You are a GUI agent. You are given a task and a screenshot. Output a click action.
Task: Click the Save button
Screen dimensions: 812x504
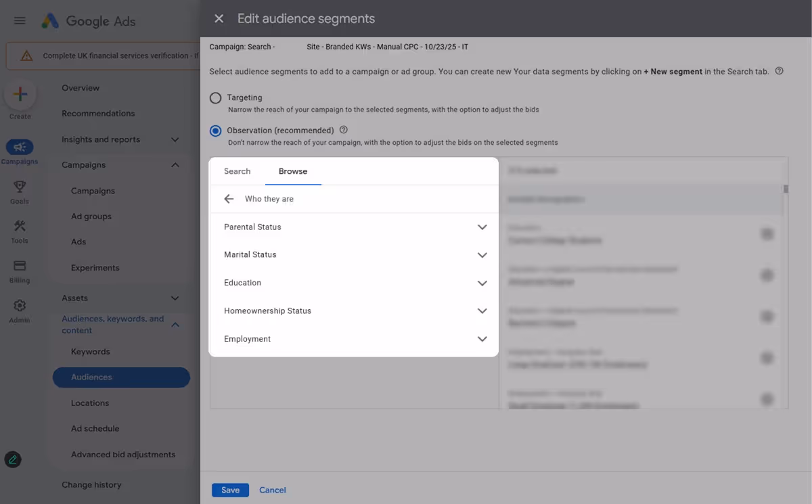230,490
